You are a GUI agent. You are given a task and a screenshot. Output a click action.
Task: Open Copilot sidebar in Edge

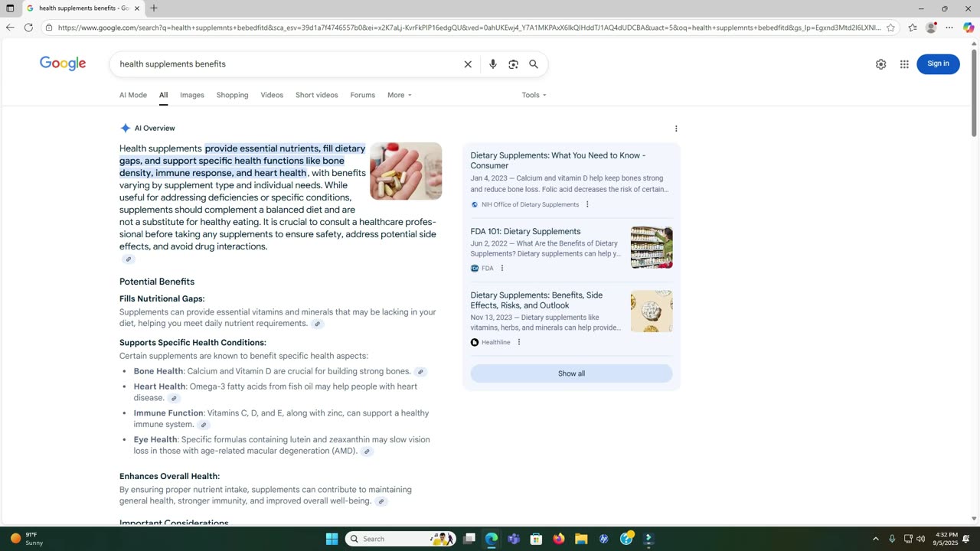coord(969,28)
